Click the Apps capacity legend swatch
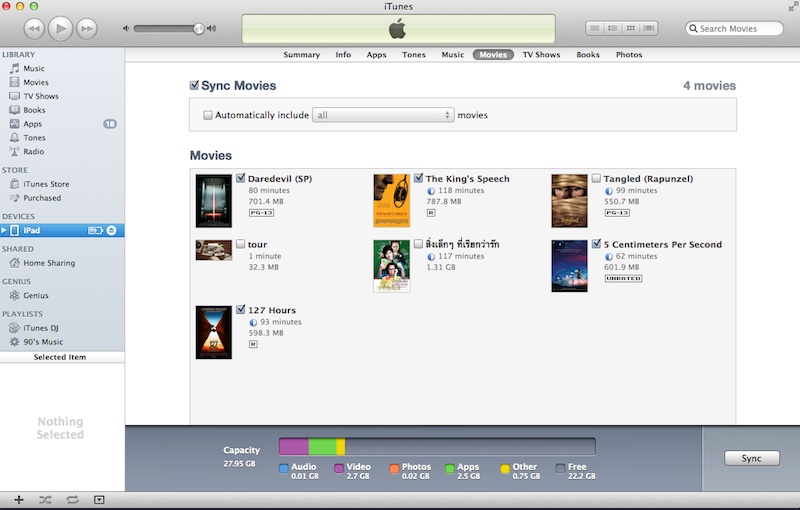Screen dimensions: 800x510 tap(449, 468)
